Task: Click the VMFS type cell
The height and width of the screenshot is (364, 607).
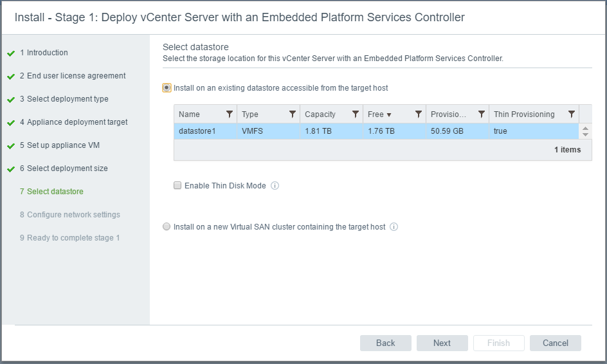Action: [268, 131]
